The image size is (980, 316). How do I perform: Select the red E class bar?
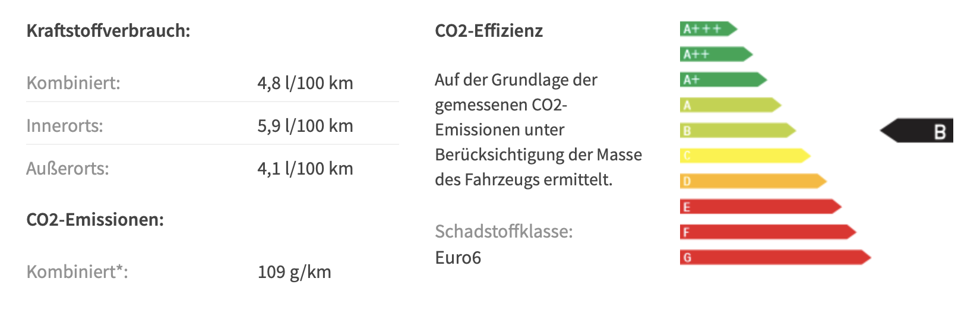click(x=761, y=207)
